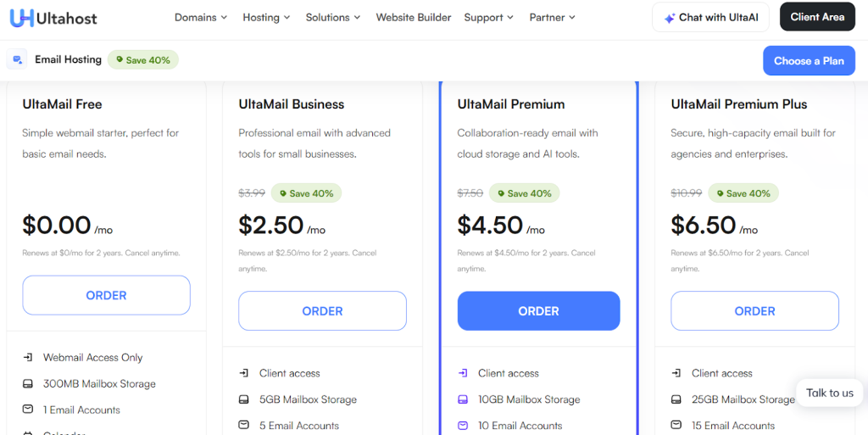Click the Email Hosting mail icon
Image resolution: width=868 pixels, height=435 pixels.
click(x=17, y=59)
